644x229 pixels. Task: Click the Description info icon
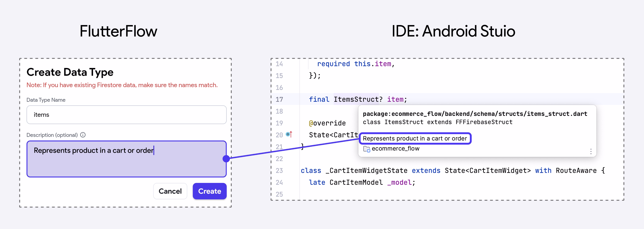tap(83, 135)
